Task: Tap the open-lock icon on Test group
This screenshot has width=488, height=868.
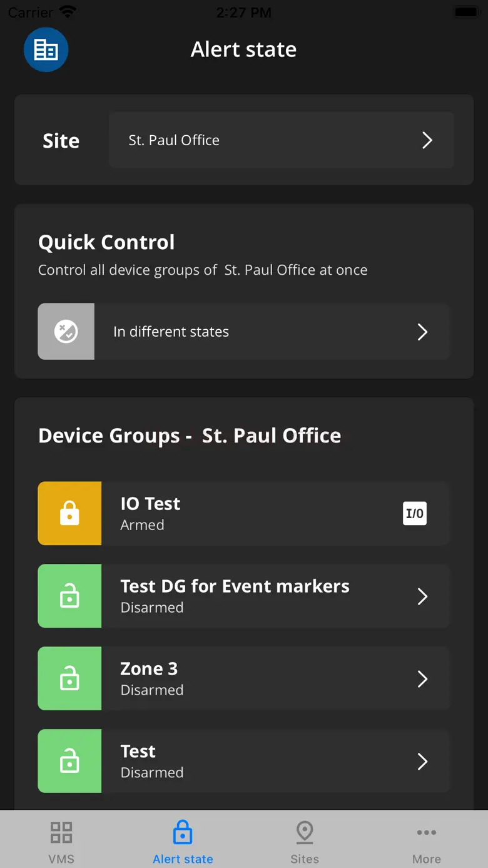Action: point(69,761)
